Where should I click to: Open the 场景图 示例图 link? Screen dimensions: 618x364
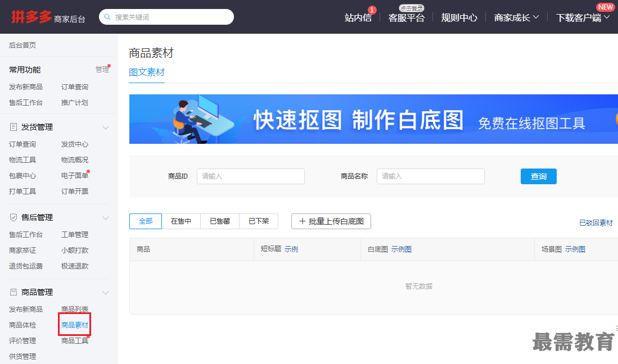(575, 249)
